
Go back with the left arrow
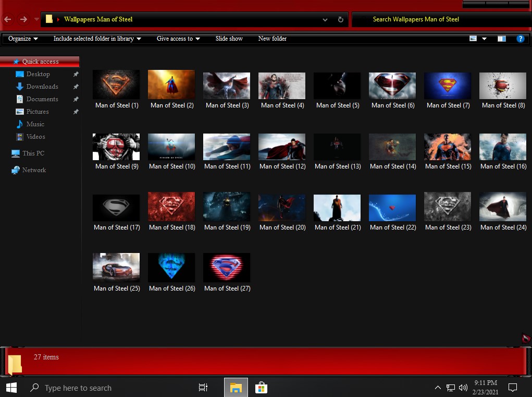point(7,19)
